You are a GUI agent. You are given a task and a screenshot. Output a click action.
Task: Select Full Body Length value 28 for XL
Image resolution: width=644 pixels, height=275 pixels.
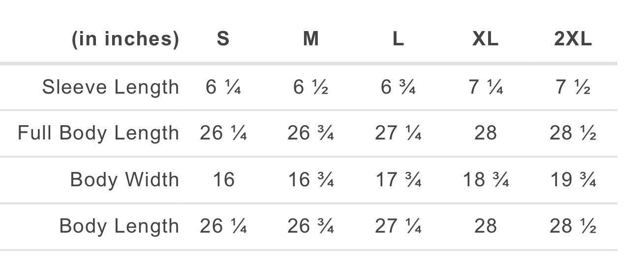[x=486, y=134]
